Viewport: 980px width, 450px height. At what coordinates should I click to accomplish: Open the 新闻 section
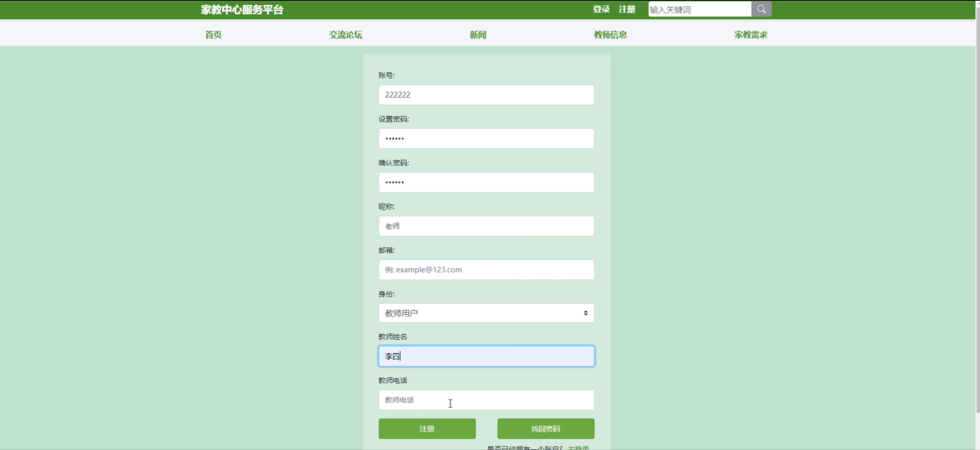(x=478, y=35)
